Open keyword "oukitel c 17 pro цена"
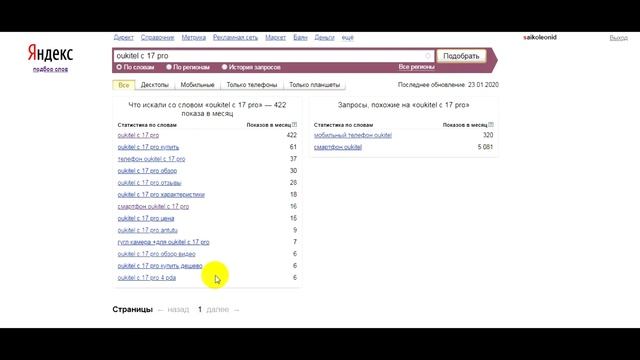The width and height of the screenshot is (640, 360). (x=146, y=218)
